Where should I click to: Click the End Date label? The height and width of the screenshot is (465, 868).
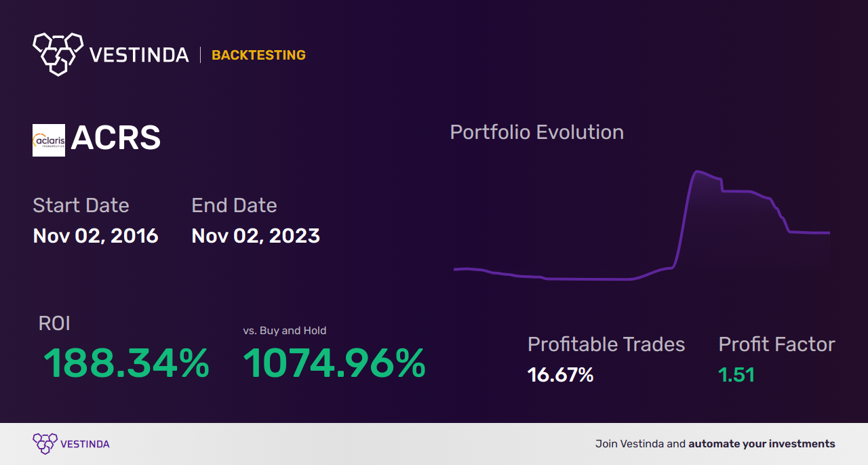coord(234,205)
